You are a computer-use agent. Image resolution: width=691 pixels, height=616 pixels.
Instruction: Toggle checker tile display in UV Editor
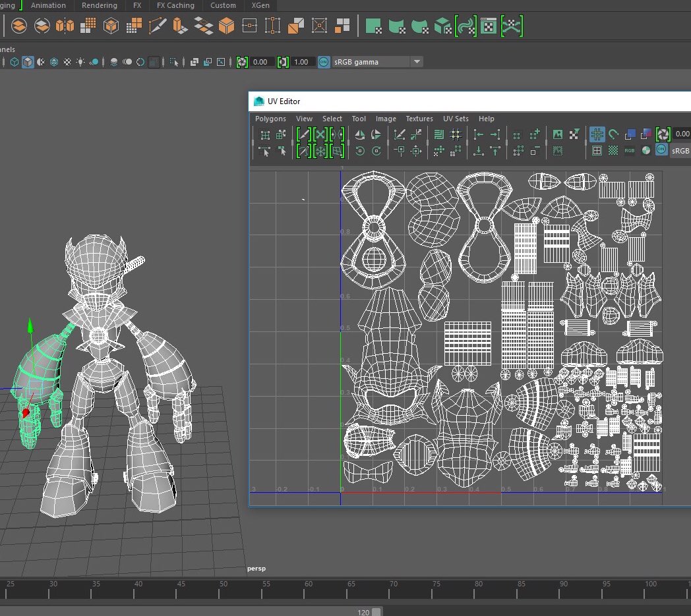tap(613, 151)
